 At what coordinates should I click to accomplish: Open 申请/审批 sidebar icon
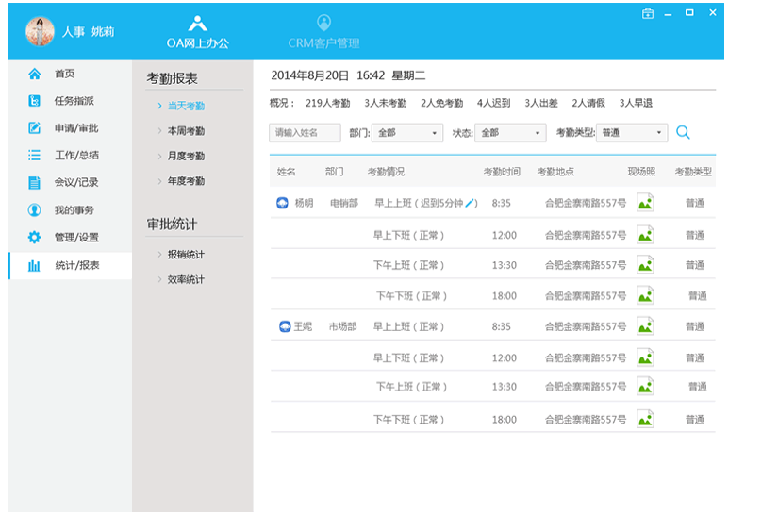click(34, 128)
